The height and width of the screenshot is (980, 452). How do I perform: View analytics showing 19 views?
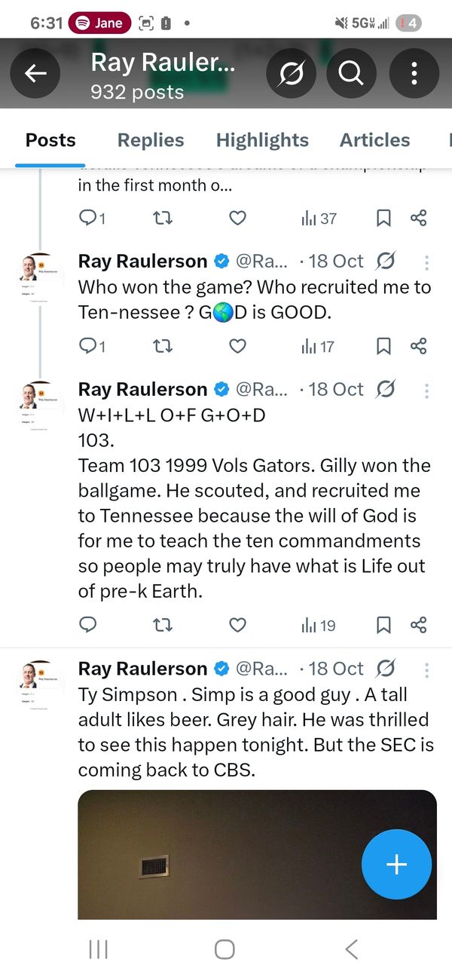318,626
